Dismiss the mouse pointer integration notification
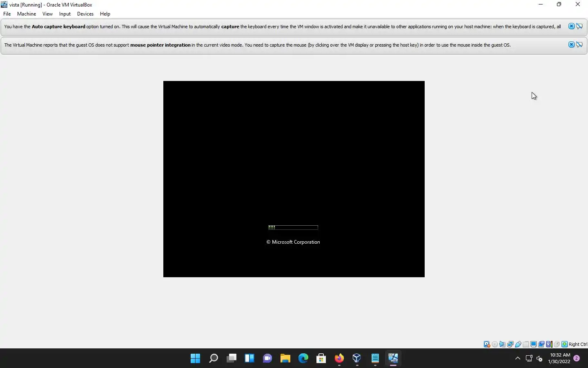The image size is (588, 368). click(x=571, y=45)
